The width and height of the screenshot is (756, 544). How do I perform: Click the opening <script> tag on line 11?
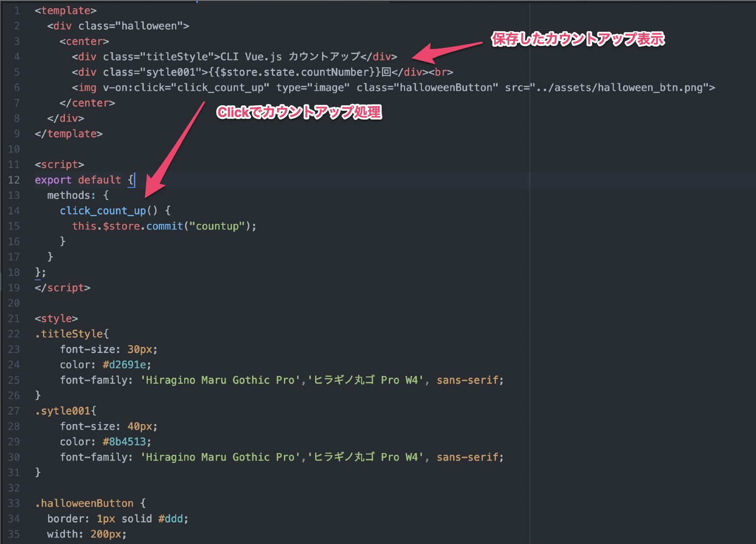(x=60, y=165)
